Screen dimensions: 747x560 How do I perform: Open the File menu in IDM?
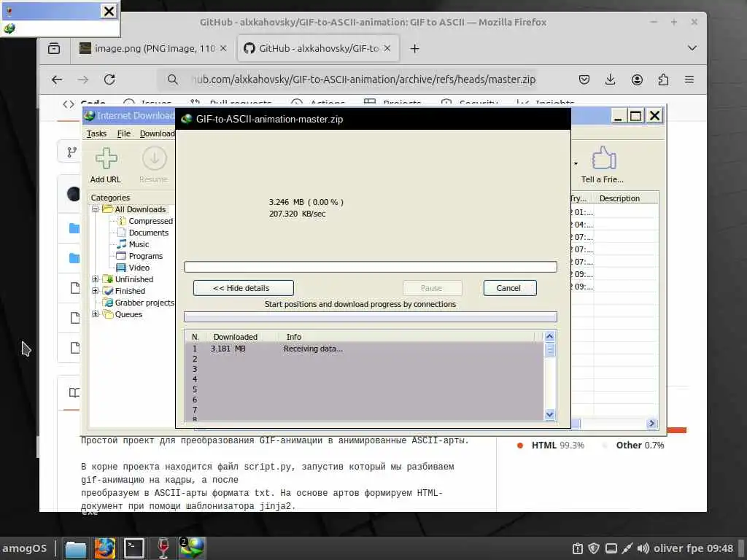pyautogui.click(x=124, y=134)
